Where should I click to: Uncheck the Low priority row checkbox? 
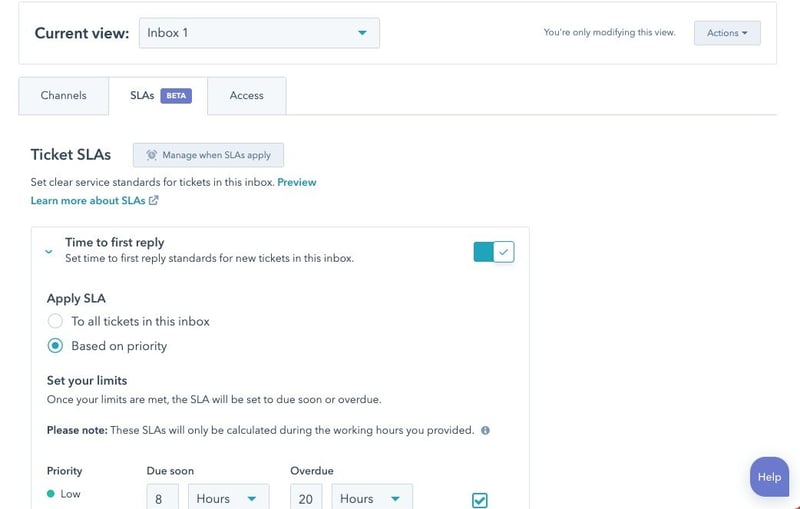tap(479, 499)
